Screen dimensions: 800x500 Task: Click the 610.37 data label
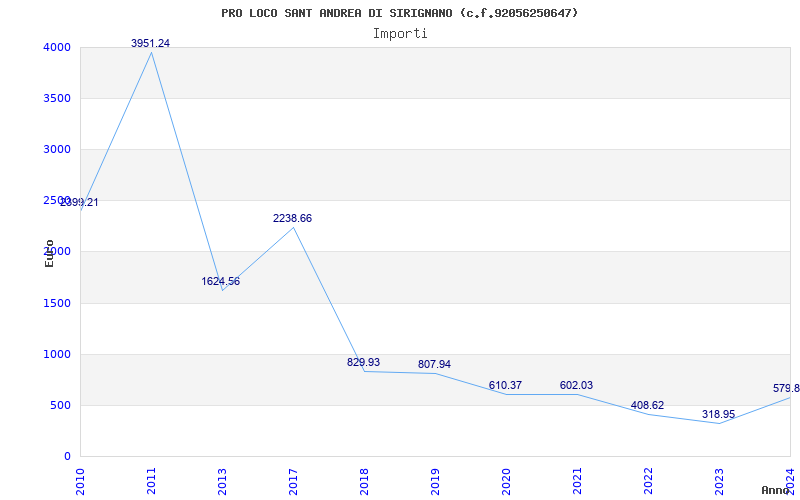[x=505, y=385]
